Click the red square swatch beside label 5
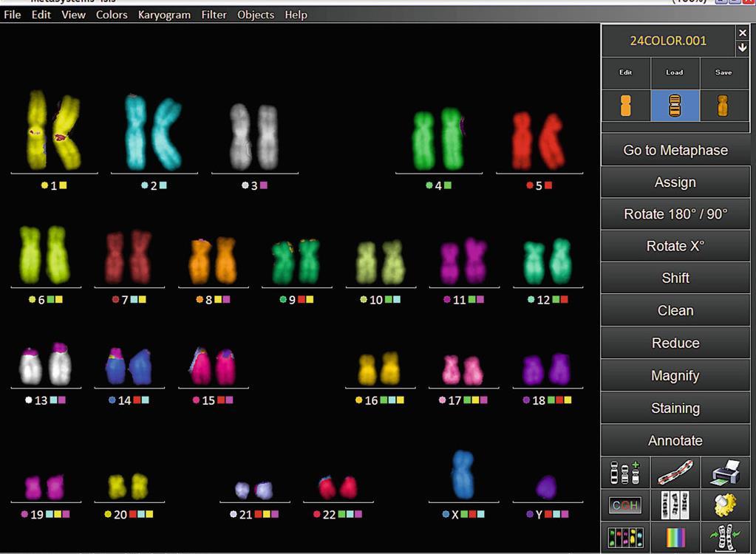The height and width of the screenshot is (554, 756). point(548,185)
